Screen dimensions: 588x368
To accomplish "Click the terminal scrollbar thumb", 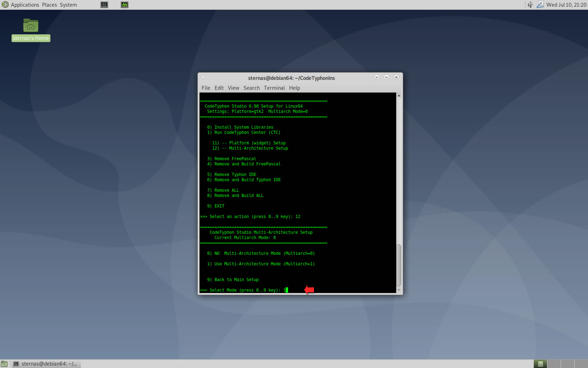I will click(399, 265).
